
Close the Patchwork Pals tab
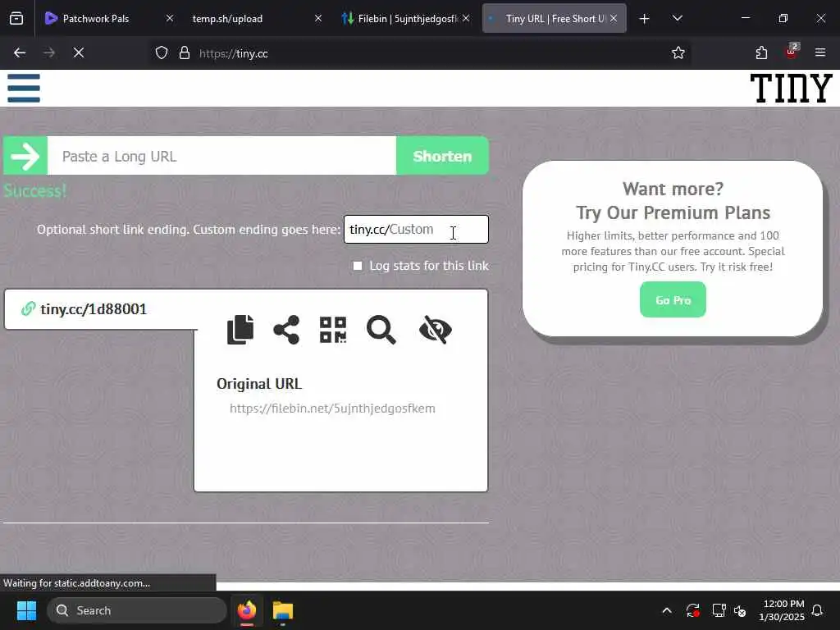tap(169, 18)
